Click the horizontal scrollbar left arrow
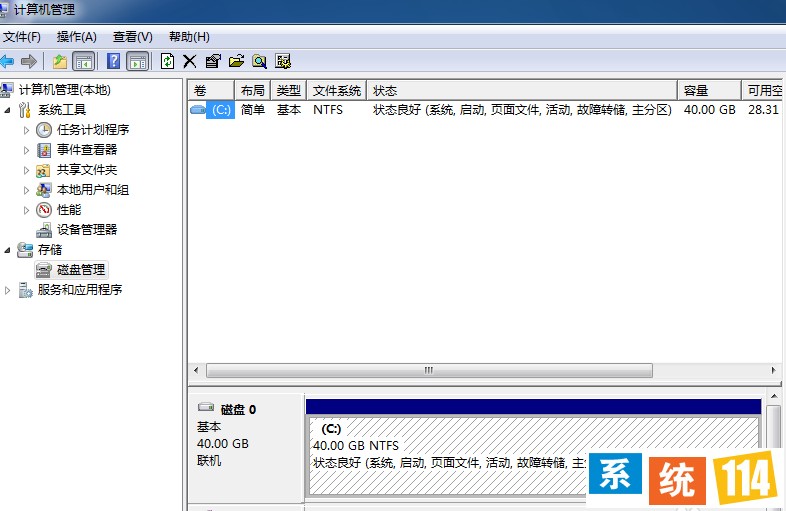This screenshot has width=786, height=511. pyautogui.click(x=196, y=371)
